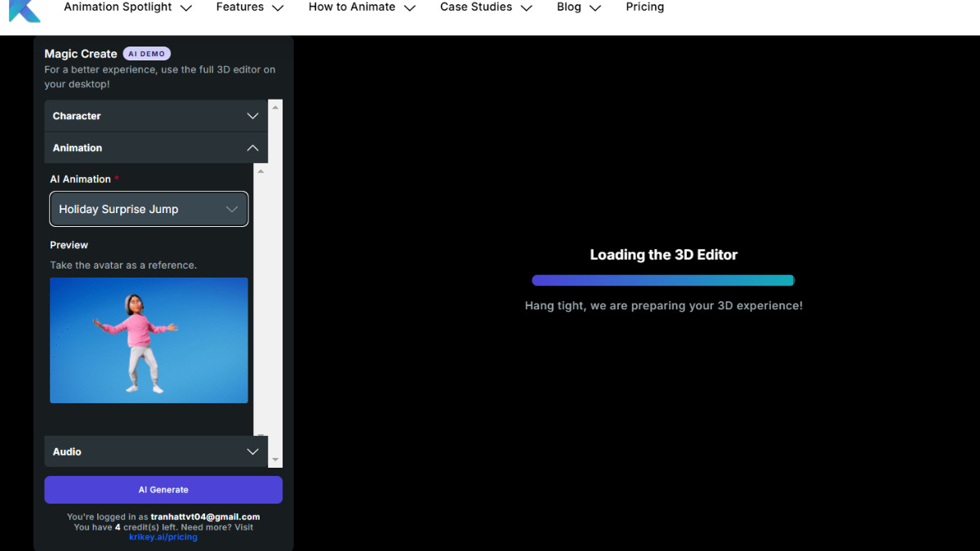Expand the Character section chevron
The image size is (980, 551).
pos(252,116)
